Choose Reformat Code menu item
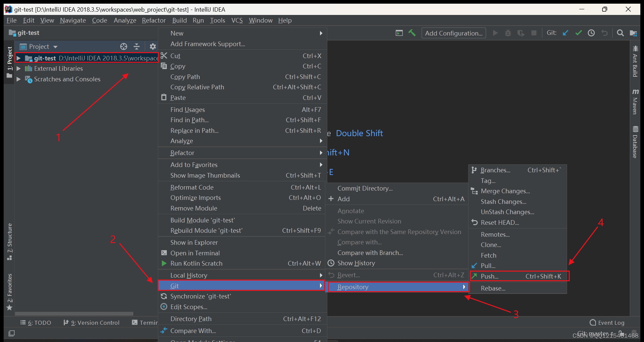 [x=242, y=187]
